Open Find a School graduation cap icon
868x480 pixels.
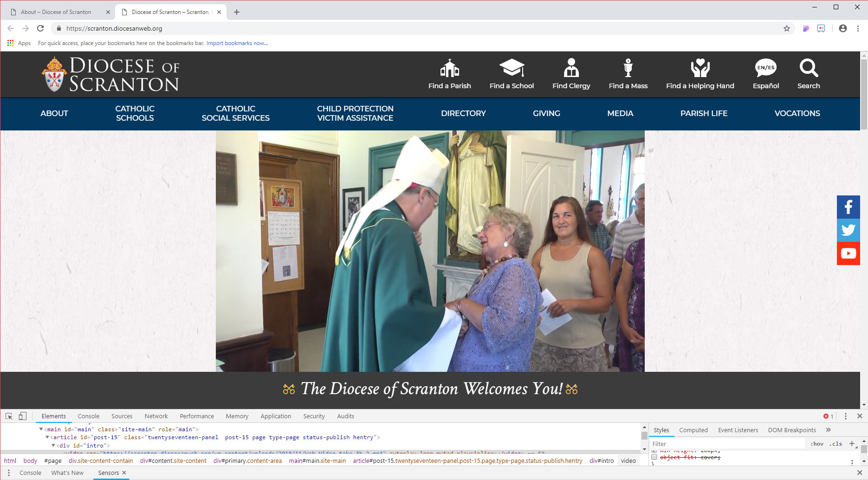coord(512,68)
